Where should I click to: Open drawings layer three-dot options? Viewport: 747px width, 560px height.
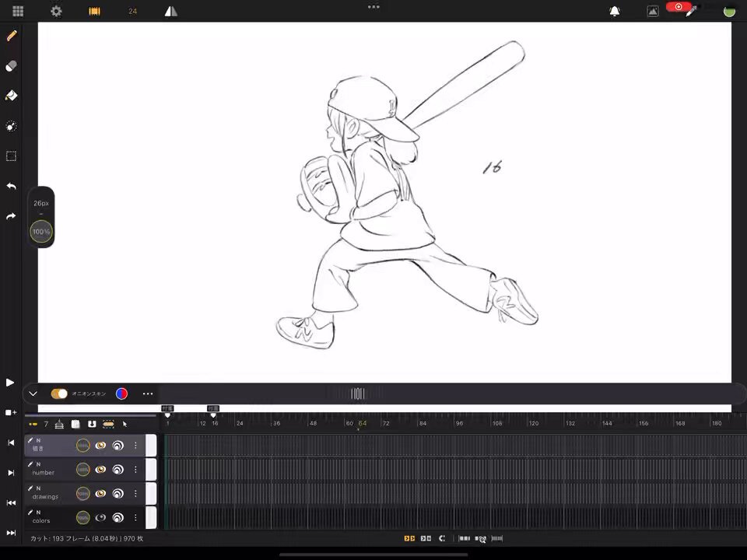coord(135,493)
